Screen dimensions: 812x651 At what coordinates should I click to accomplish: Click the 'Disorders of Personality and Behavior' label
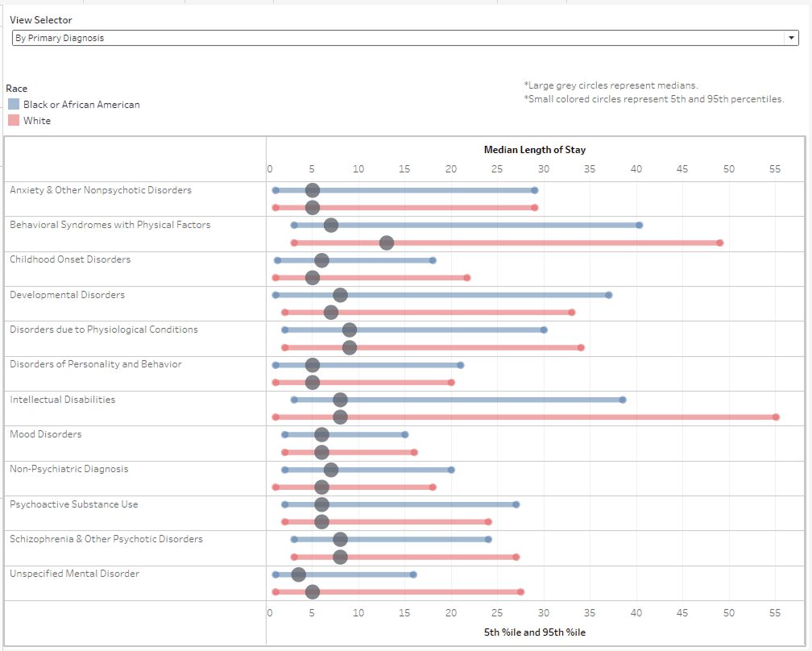96,364
